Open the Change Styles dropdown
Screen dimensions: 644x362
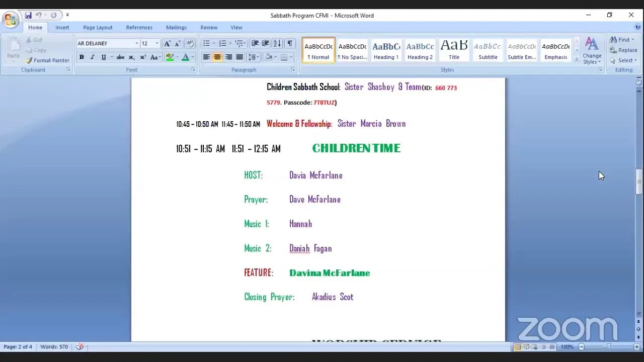coord(592,51)
